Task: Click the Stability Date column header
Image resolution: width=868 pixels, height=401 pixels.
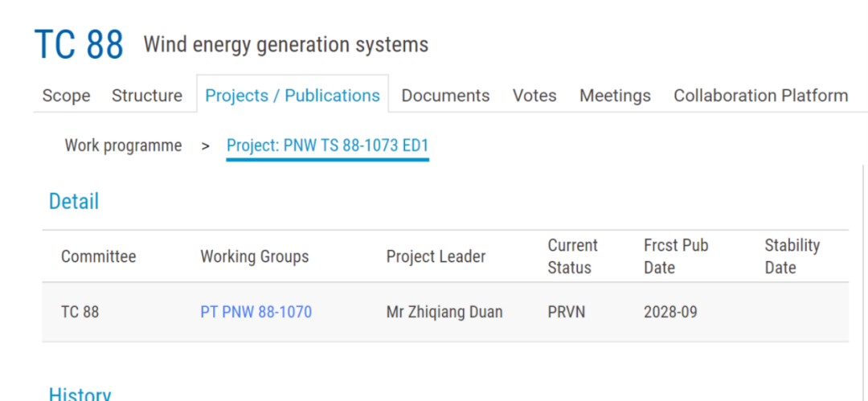Action: [792, 256]
